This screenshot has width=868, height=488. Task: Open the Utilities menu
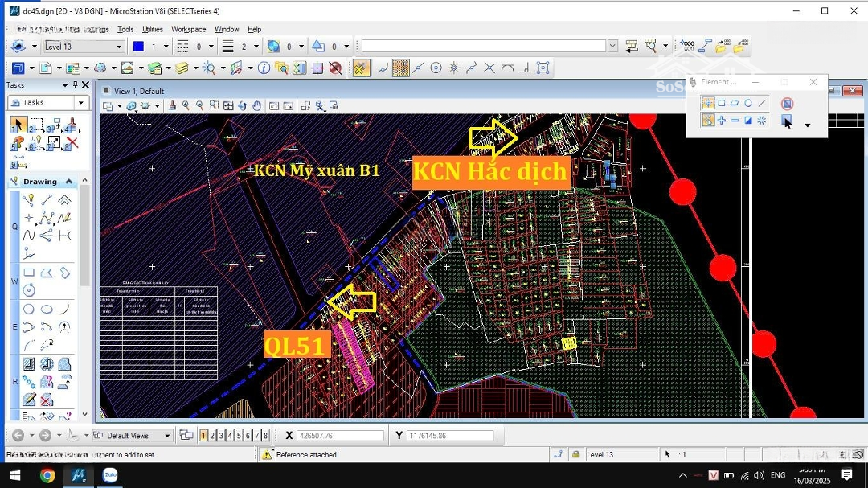pyautogui.click(x=152, y=29)
